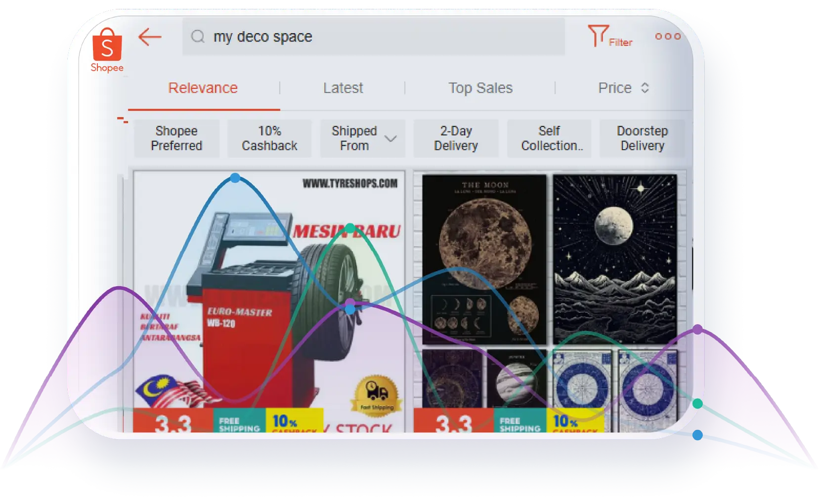Switch to the Latest tab
The height and width of the screenshot is (504, 820).
point(343,88)
